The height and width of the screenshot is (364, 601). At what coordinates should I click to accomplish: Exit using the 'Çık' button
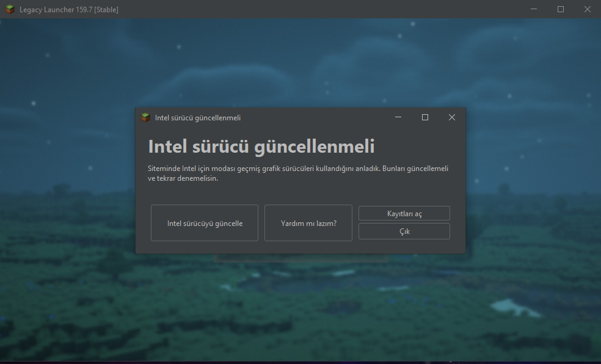[x=404, y=231]
